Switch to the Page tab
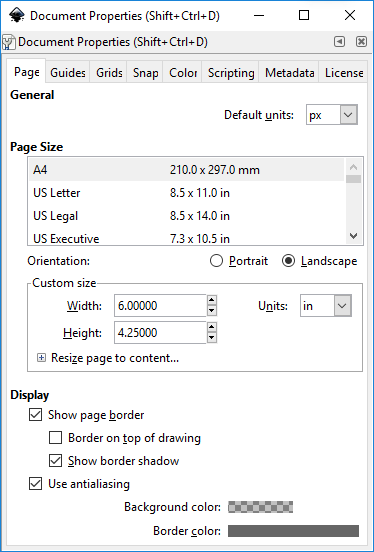 (x=26, y=72)
